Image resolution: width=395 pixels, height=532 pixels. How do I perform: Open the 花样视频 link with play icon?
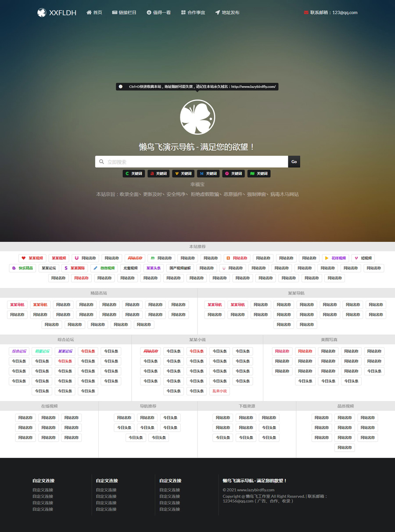click(x=335, y=258)
